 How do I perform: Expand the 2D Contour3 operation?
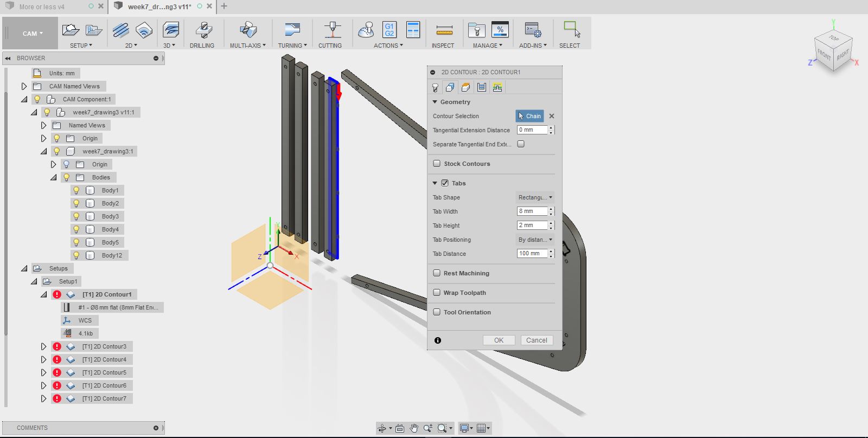pyautogui.click(x=43, y=346)
